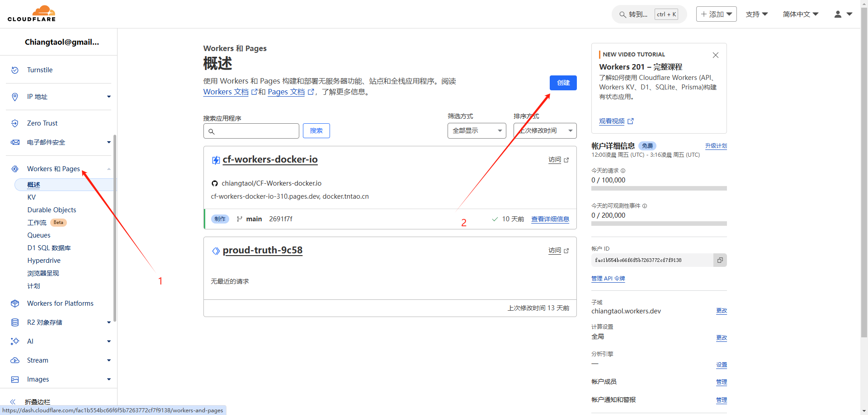The height and width of the screenshot is (415, 868).
Task: Collapse the Workers 和 Pages sidebar section
Action: [108, 169]
